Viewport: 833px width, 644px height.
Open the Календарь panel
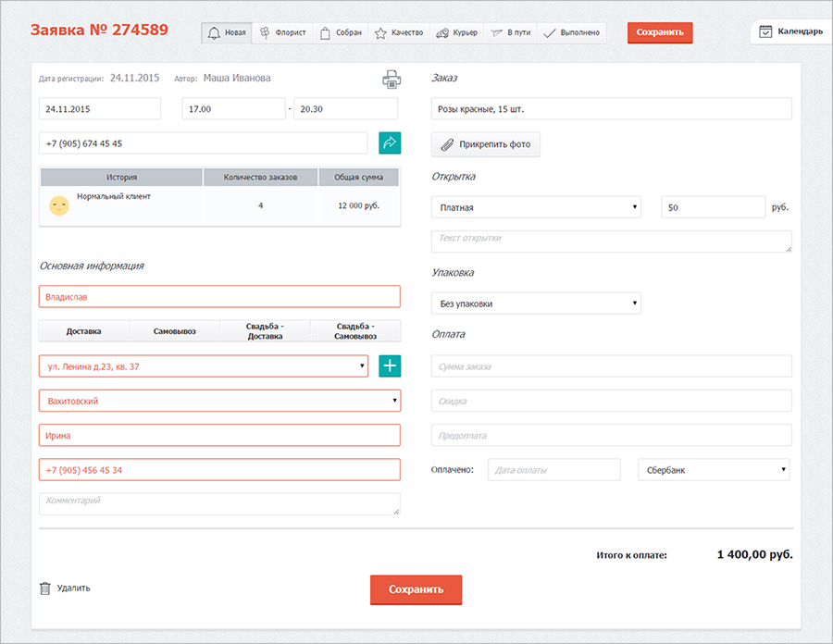click(791, 31)
